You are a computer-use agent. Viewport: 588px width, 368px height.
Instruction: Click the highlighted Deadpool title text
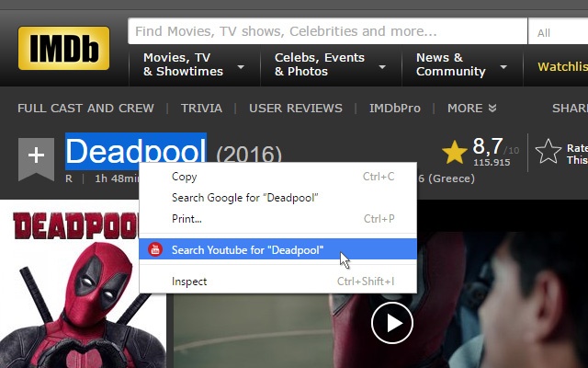point(136,151)
